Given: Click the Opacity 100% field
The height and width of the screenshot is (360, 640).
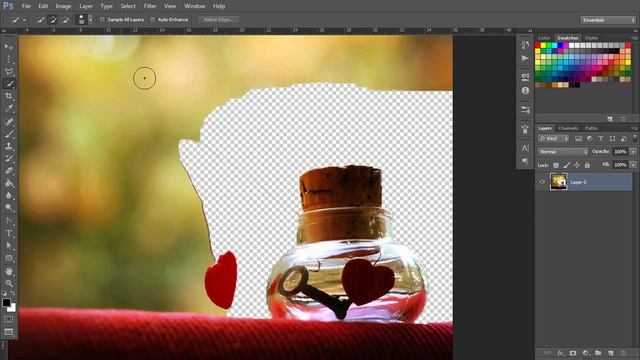Looking at the screenshot, I should [621, 151].
